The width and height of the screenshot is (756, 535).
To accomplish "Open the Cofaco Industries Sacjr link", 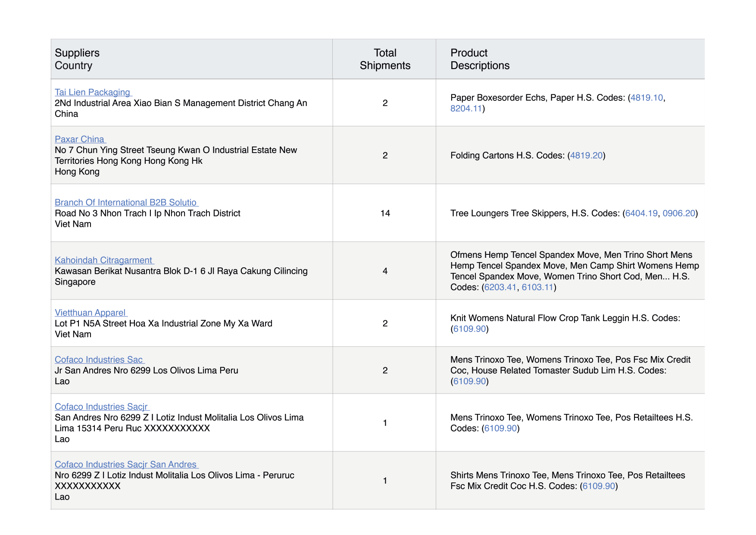I will click(x=102, y=407).
